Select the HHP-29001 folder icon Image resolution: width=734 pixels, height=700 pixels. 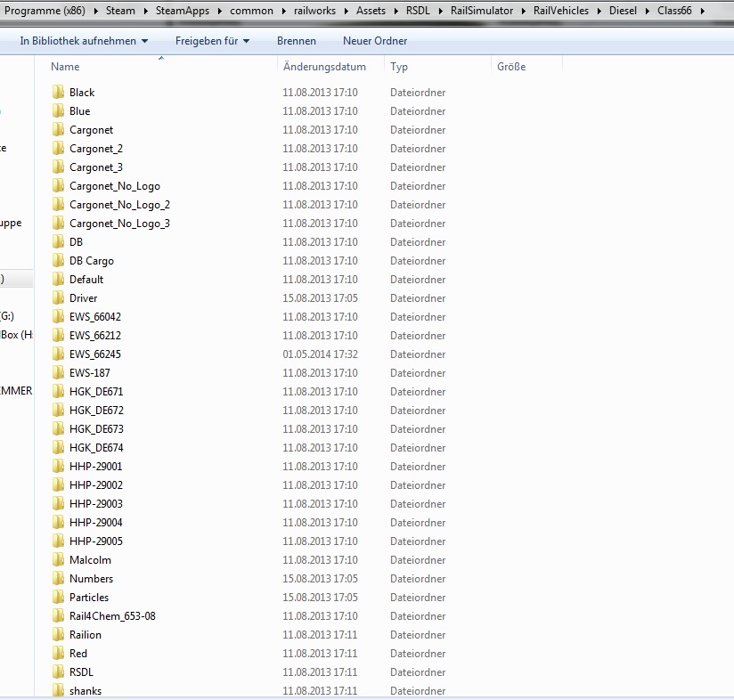click(58, 466)
